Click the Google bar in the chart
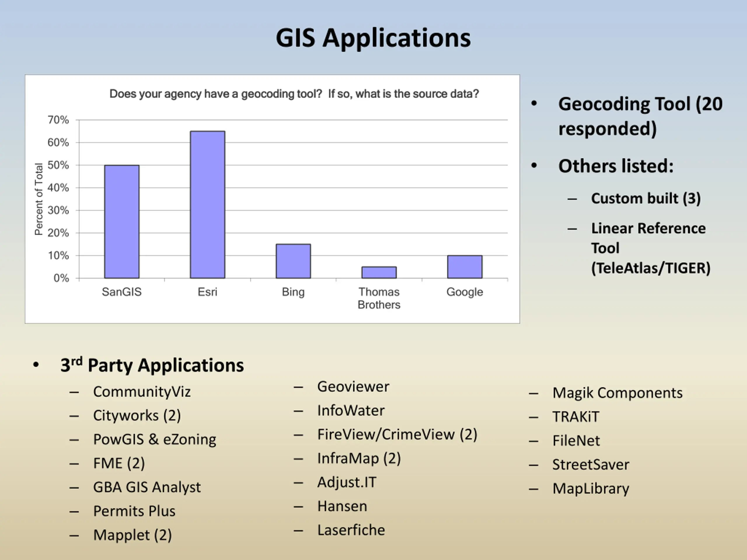The image size is (747, 560). [465, 267]
